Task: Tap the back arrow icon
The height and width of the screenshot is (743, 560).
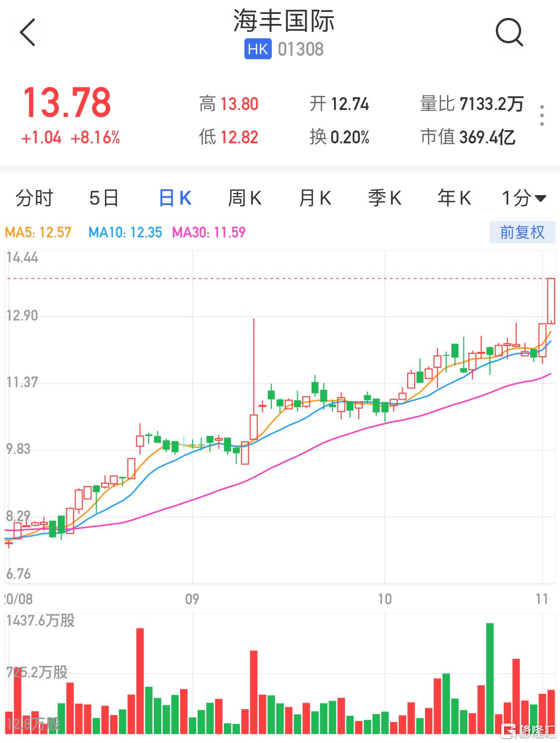Action: [28, 33]
